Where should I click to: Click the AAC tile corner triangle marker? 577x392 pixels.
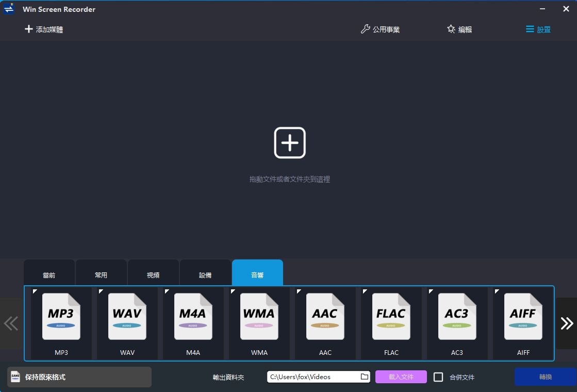coord(299,291)
